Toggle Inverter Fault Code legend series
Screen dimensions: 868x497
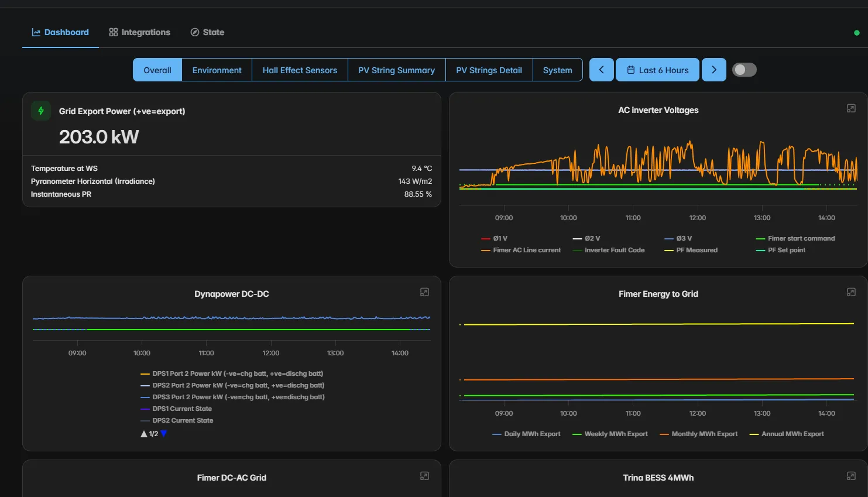[x=609, y=250]
